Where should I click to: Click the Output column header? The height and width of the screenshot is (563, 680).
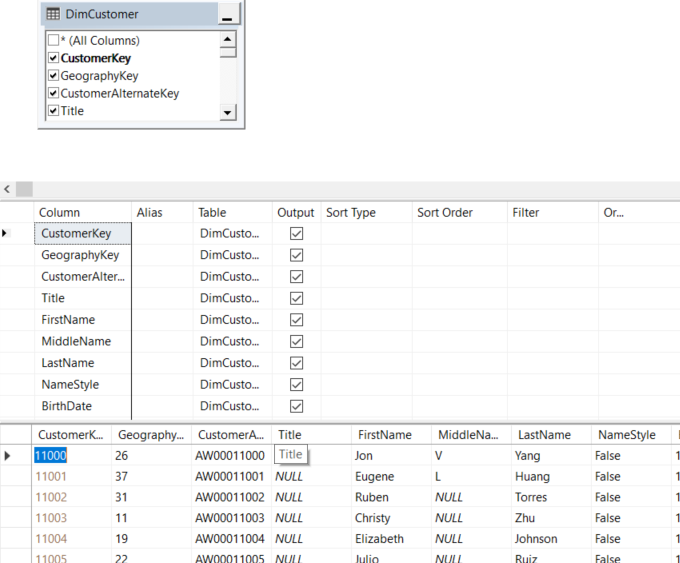(x=296, y=213)
